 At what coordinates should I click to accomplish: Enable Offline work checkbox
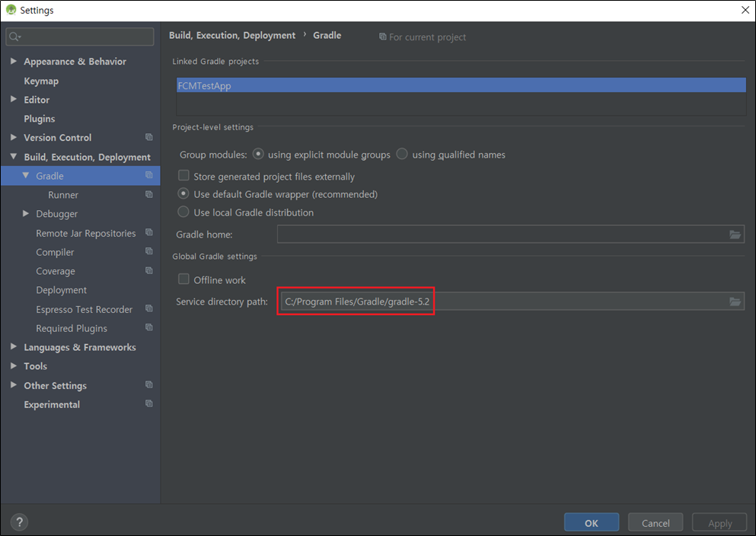point(183,279)
